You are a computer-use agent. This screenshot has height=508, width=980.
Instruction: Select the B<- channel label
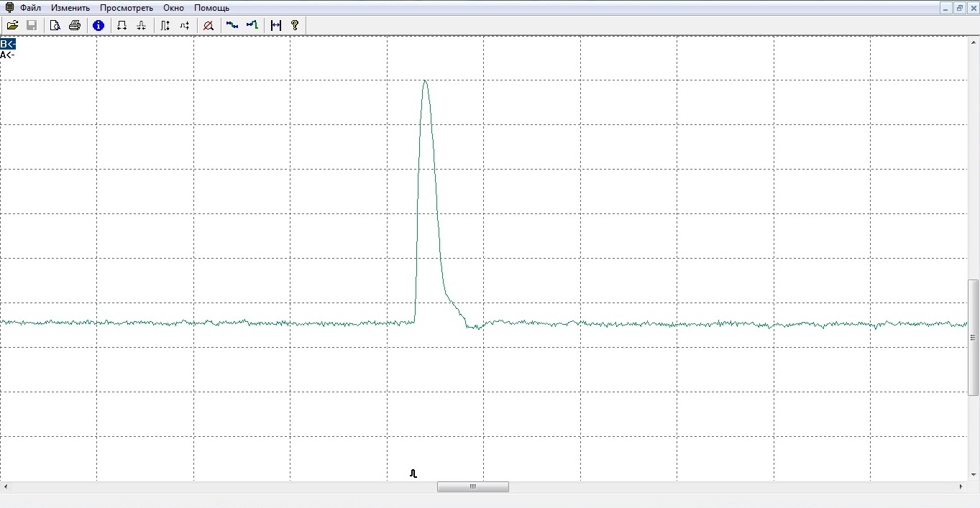coord(8,44)
